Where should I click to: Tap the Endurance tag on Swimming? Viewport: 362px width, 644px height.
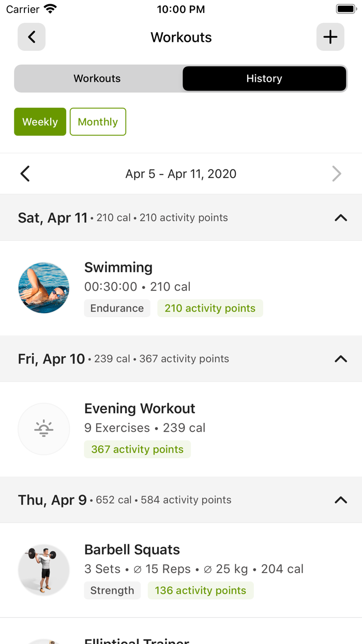coord(117,308)
